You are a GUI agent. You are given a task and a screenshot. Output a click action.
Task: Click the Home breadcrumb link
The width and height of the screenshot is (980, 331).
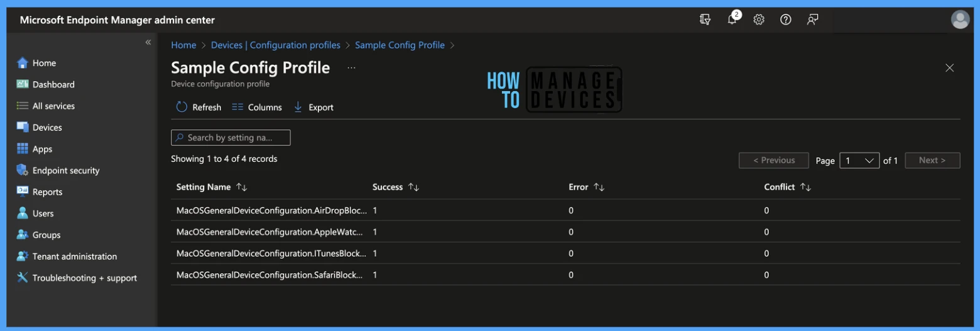point(183,45)
